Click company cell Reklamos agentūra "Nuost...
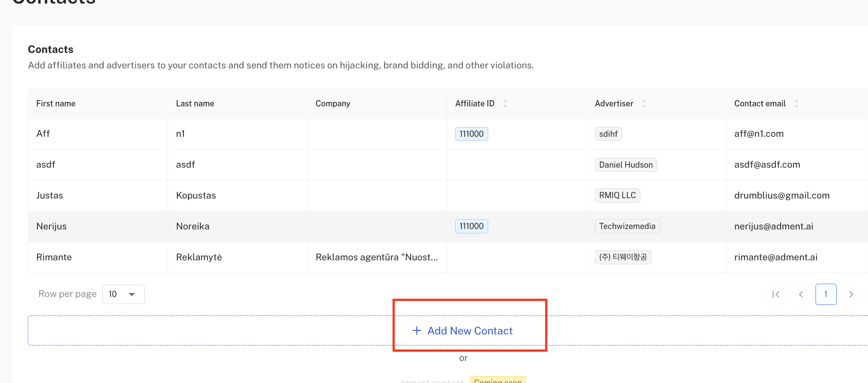The image size is (868, 383). 377,257
